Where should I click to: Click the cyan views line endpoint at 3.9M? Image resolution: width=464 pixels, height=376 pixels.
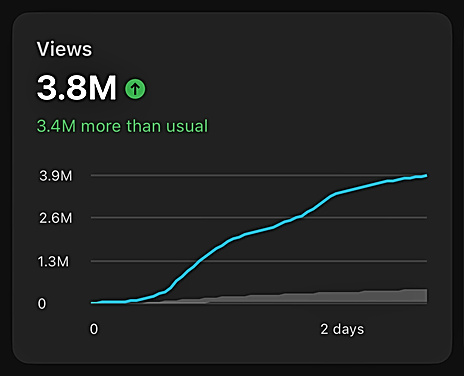click(x=425, y=176)
